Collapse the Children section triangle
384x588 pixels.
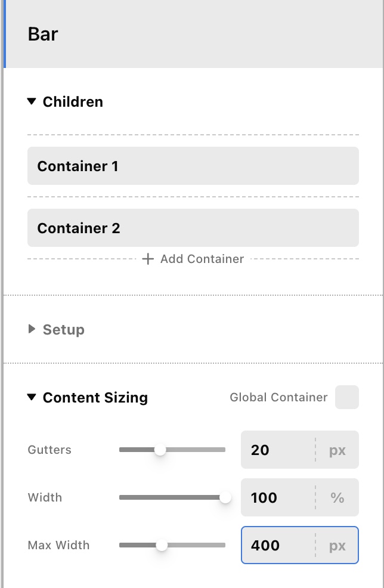tap(32, 102)
